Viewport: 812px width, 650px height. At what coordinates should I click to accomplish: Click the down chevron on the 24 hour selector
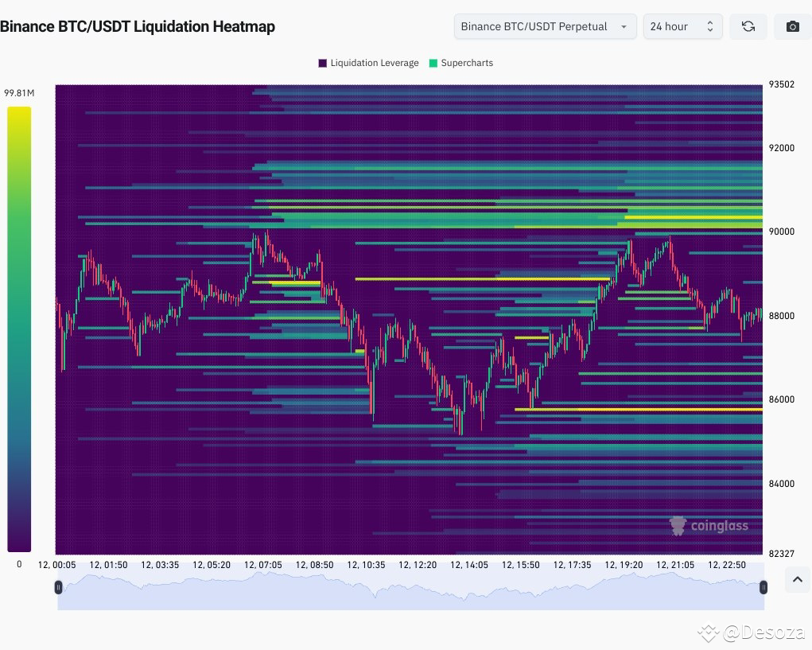coord(710,30)
